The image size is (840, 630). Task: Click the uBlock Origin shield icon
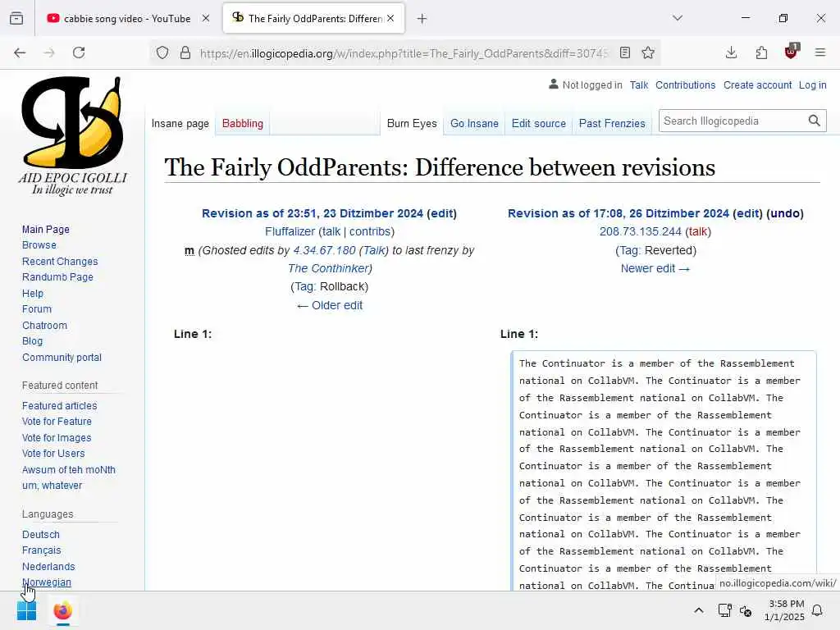(x=792, y=52)
